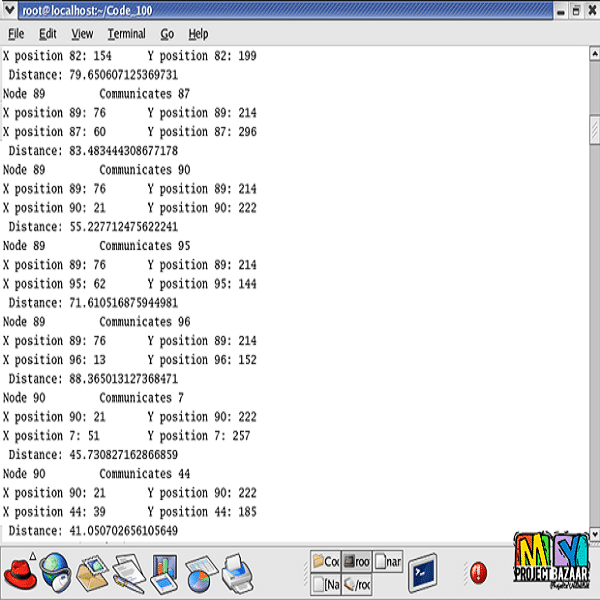
Task: Click the window menu icon in title bar
Action: (10, 10)
